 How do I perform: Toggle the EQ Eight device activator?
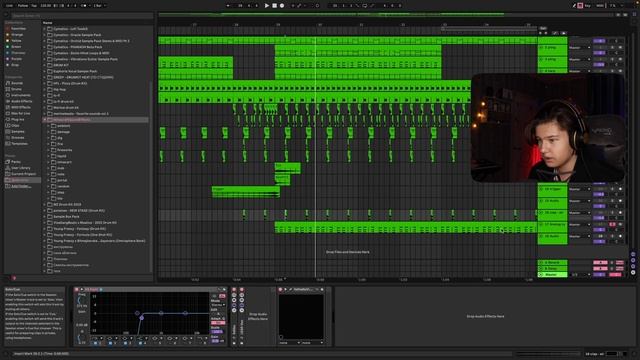[77, 289]
